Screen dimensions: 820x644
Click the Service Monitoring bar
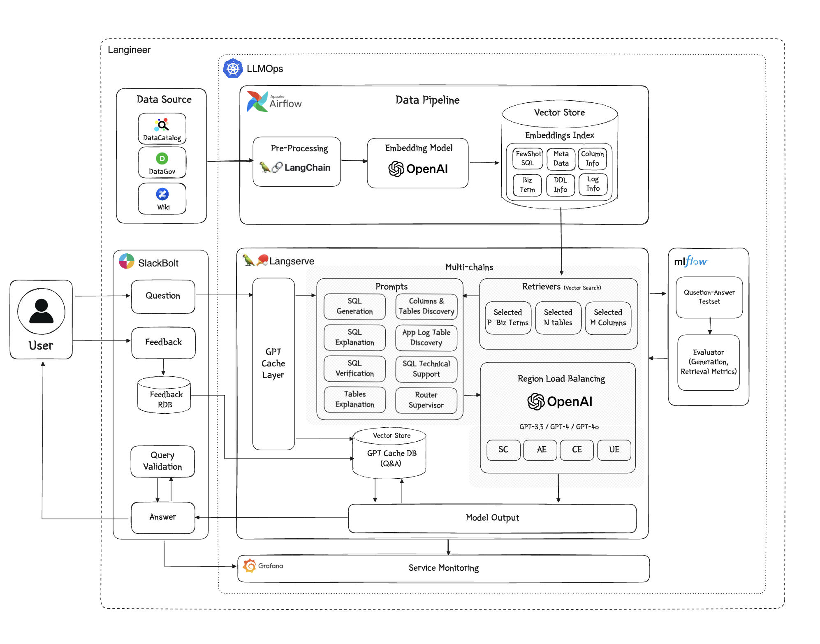click(443, 568)
